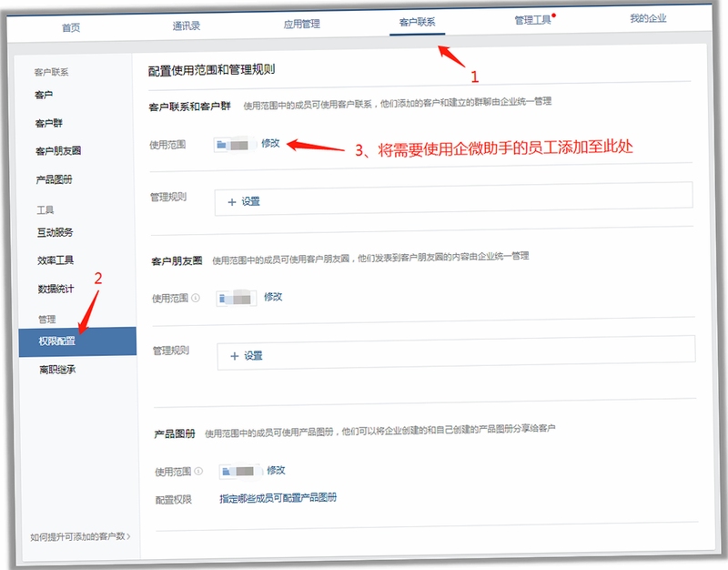Switch to 通讯录 tab
Viewport: 728px width, 570px height.
click(x=187, y=25)
